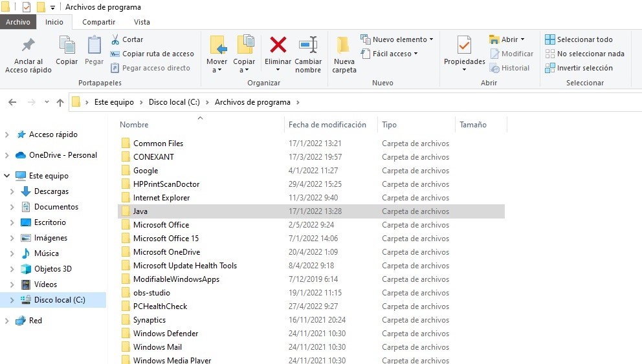642x364 pixels.
Task: Customize quick access toolbar dropdown arrow
Action: 52,7
